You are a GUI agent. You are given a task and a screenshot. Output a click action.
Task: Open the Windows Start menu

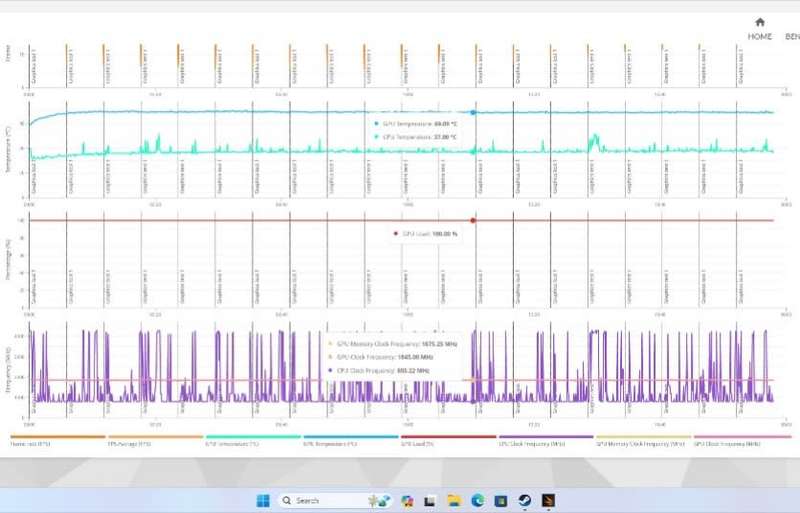263,501
